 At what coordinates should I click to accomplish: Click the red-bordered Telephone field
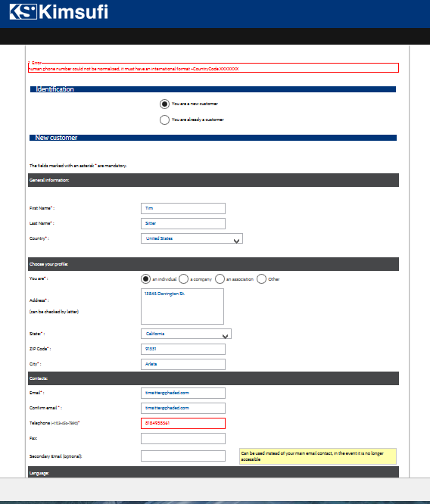point(183,423)
